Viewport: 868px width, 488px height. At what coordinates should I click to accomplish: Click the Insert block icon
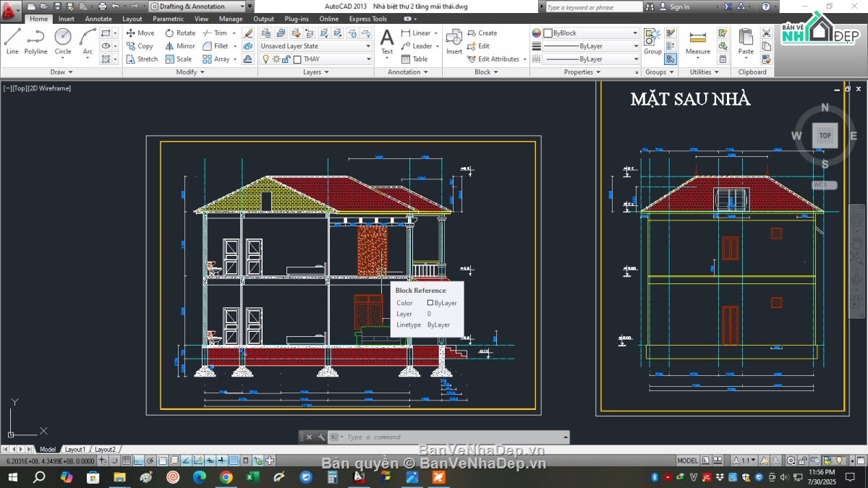pyautogui.click(x=454, y=42)
